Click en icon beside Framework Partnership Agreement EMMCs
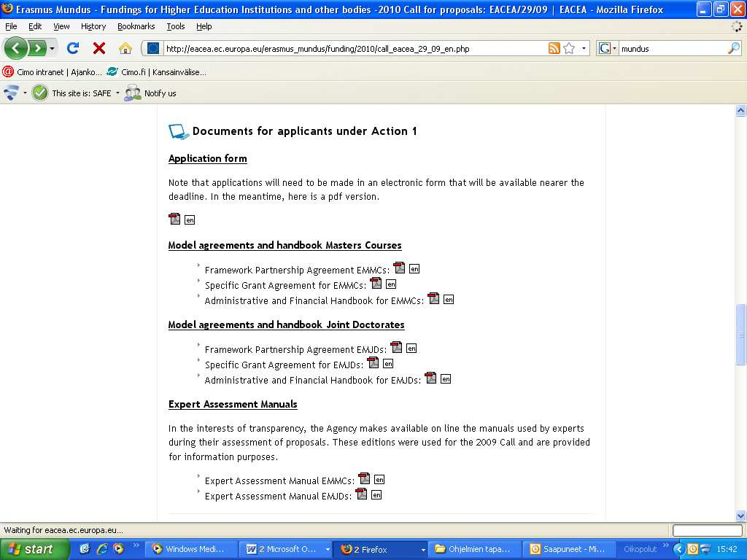 click(x=414, y=268)
